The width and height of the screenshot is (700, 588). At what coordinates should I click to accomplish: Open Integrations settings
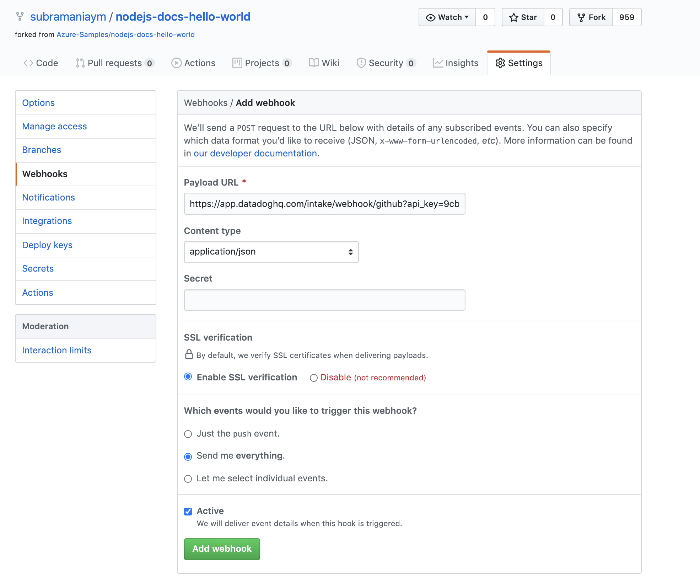coord(86,221)
